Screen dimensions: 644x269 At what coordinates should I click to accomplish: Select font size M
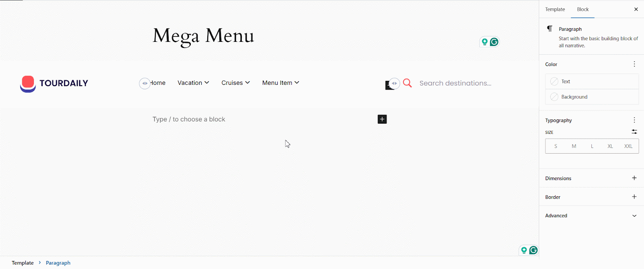[x=574, y=146]
